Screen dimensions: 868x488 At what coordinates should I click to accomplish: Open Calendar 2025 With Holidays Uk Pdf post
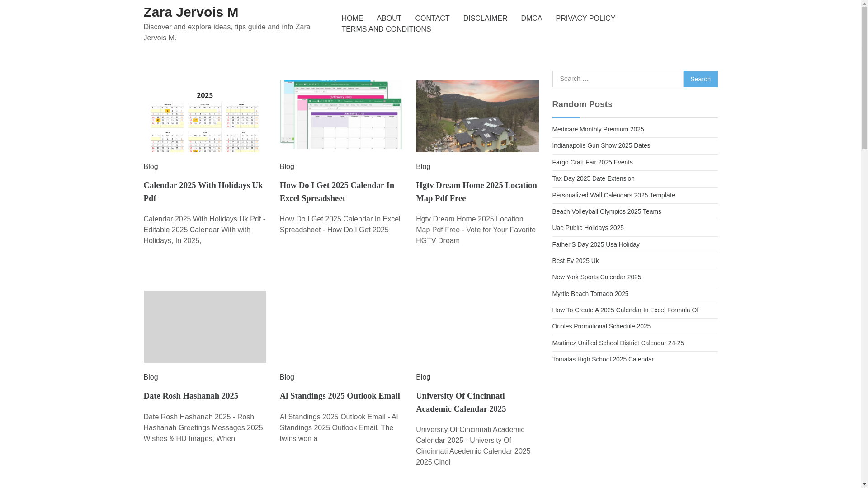203,192
